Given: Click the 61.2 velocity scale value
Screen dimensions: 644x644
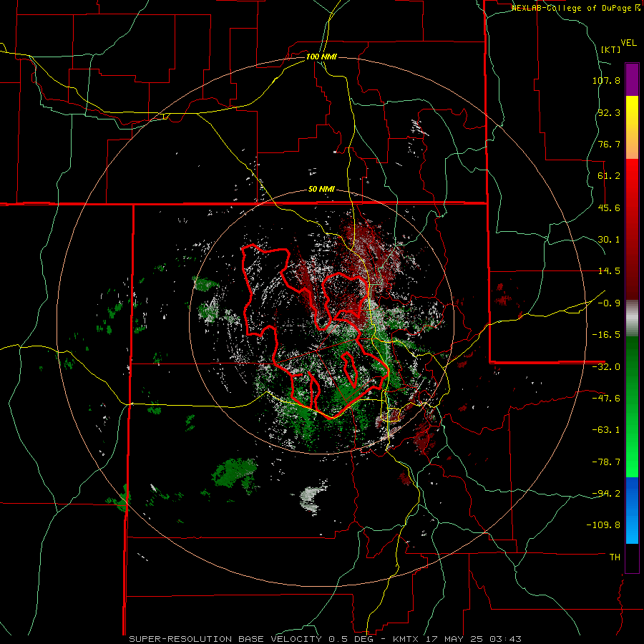Looking at the screenshot, I should coord(609,176).
